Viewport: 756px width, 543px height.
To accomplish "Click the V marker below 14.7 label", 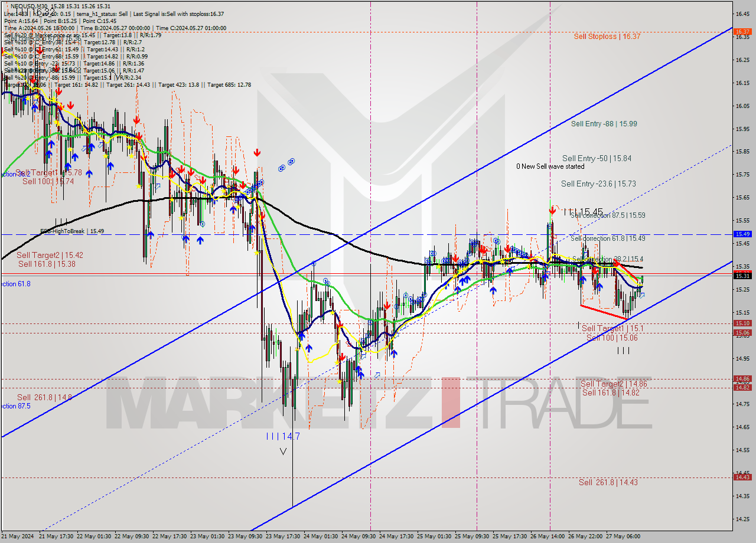I will click(283, 452).
